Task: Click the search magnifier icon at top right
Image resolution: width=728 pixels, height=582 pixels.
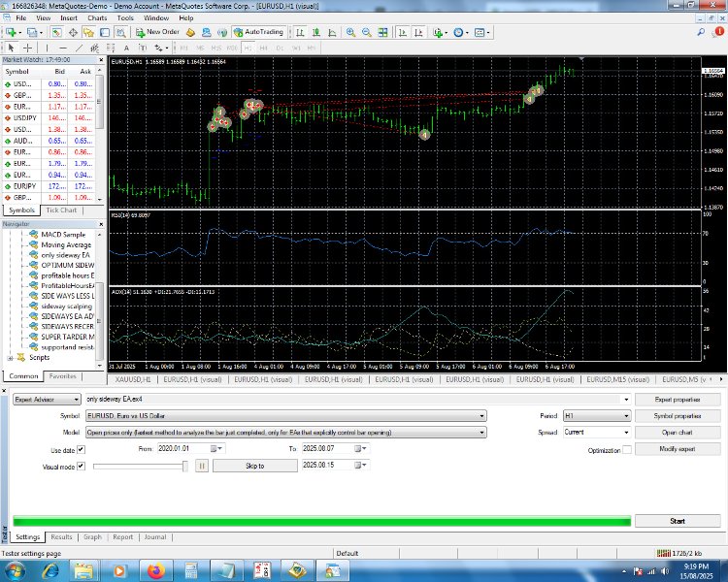Action: pos(701,32)
